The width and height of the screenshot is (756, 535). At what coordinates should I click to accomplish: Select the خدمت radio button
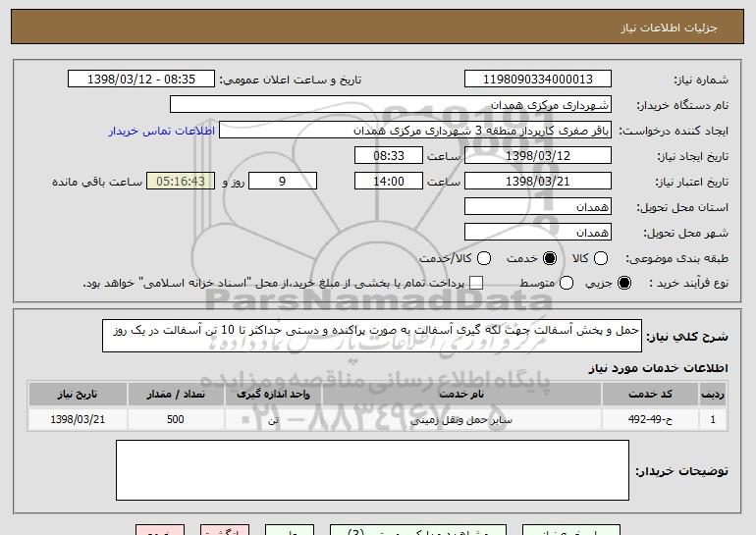pos(550,258)
